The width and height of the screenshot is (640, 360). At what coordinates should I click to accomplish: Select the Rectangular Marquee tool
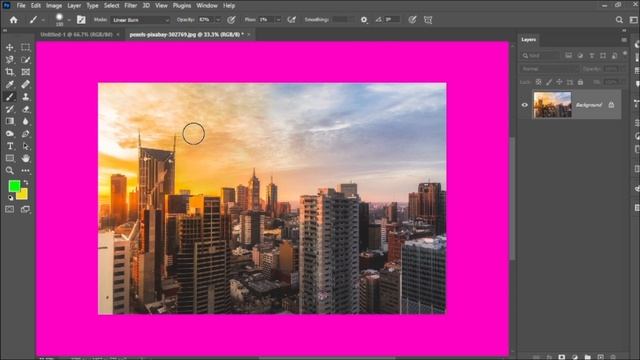pyautogui.click(x=25, y=47)
